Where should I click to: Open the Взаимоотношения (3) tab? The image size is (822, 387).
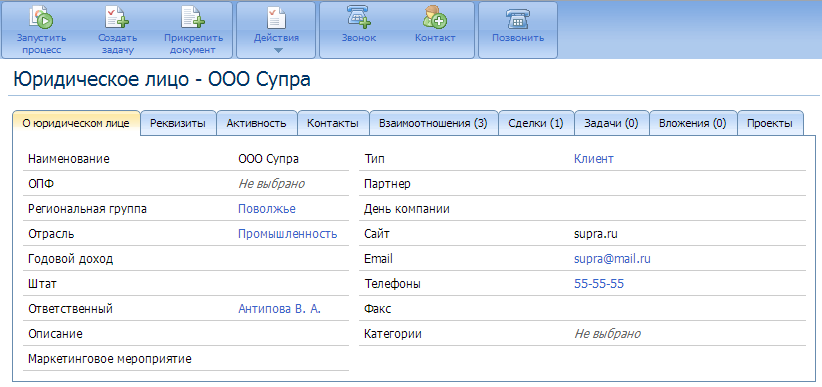point(434,124)
